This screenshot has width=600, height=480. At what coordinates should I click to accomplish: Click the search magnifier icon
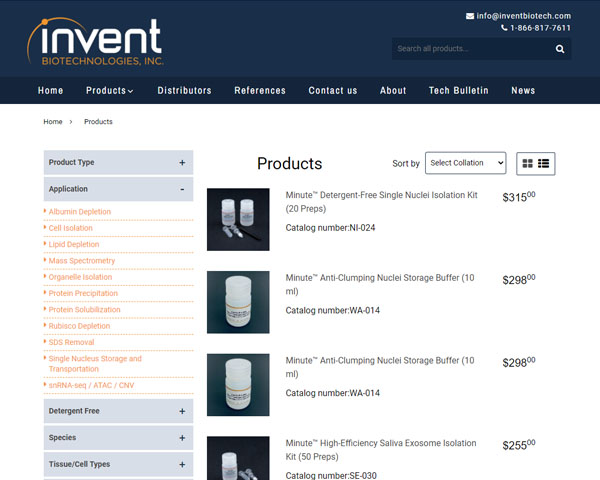pyautogui.click(x=560, y=49)
